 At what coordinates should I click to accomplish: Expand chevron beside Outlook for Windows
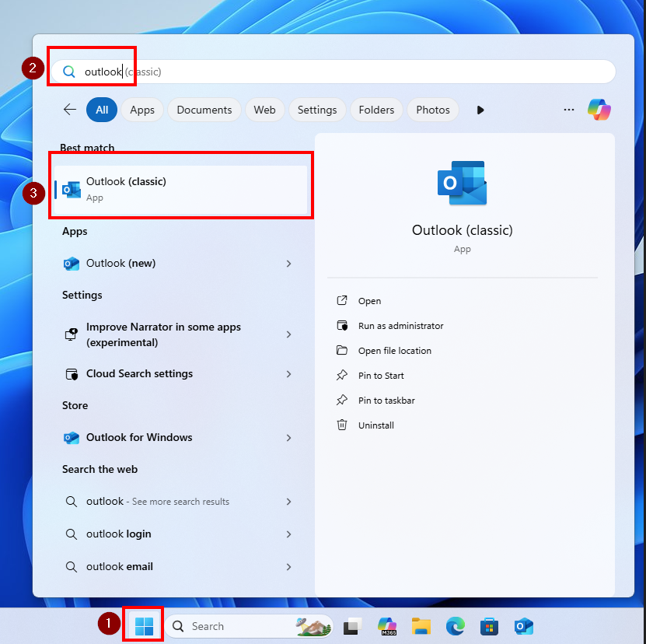click(289, 438)
